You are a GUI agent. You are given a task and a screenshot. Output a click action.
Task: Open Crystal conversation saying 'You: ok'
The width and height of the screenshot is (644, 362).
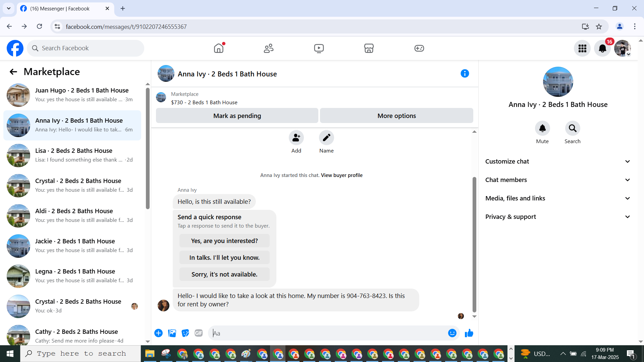coord(72,306)
